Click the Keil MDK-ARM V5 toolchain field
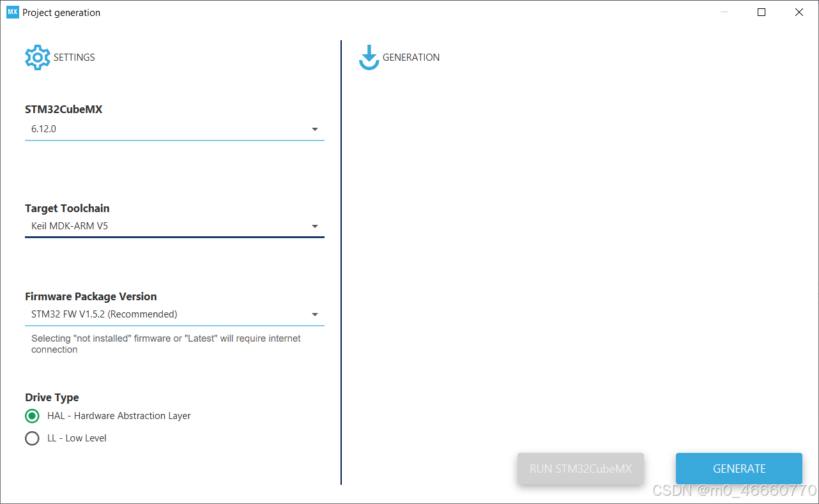 click(174, 226)
